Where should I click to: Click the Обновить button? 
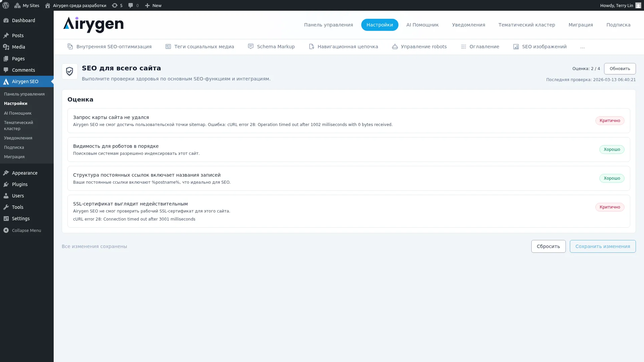[620, 69]
